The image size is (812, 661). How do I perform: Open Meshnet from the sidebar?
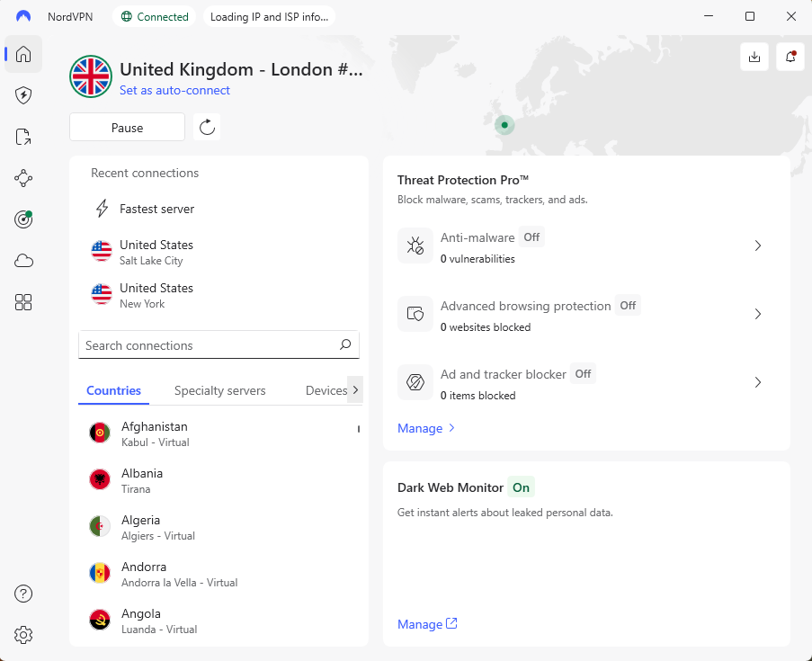[x=22, y=178]
